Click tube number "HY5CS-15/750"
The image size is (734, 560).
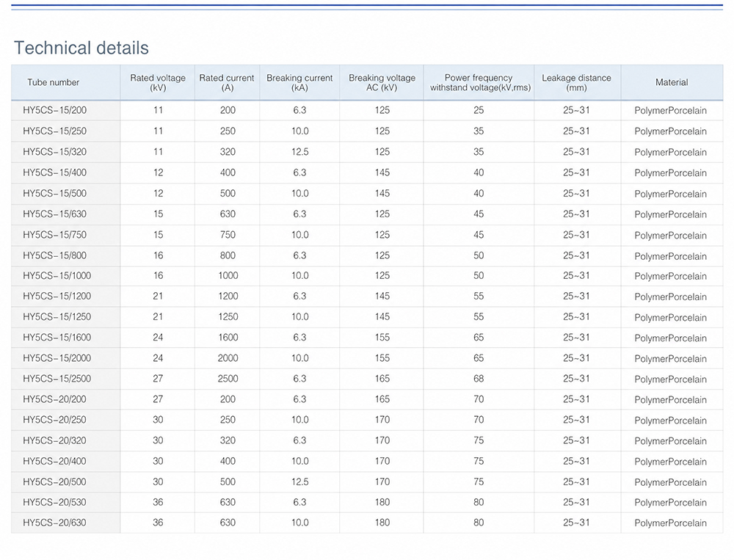[55, 235]
